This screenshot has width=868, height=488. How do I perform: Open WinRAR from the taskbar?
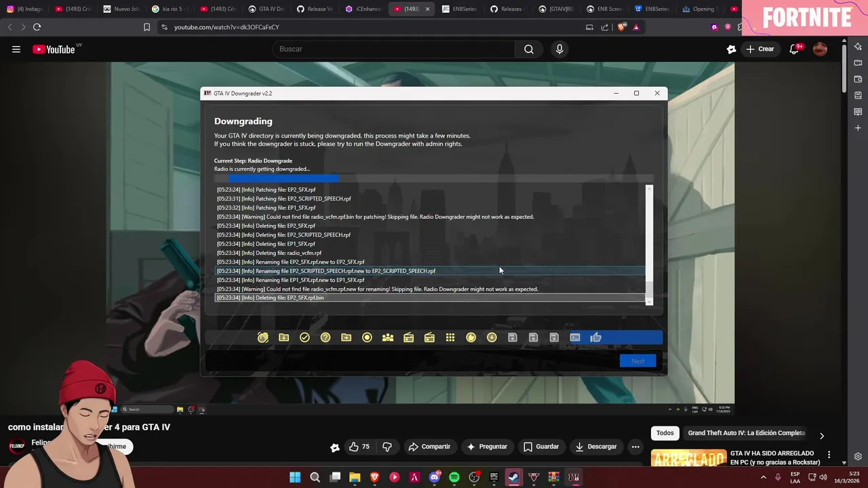554,477
